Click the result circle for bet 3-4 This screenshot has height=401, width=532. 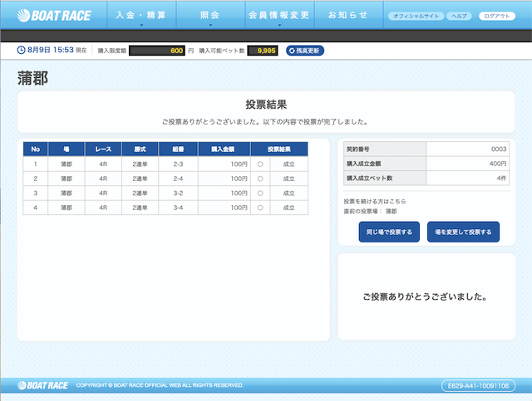[x=260, y=208]
